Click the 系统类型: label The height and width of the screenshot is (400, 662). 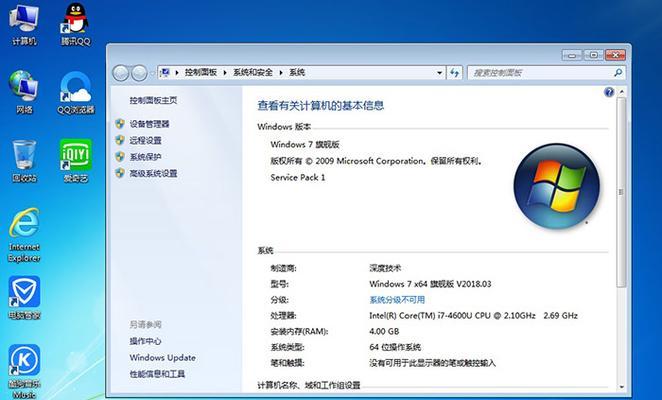click(288, 347)
